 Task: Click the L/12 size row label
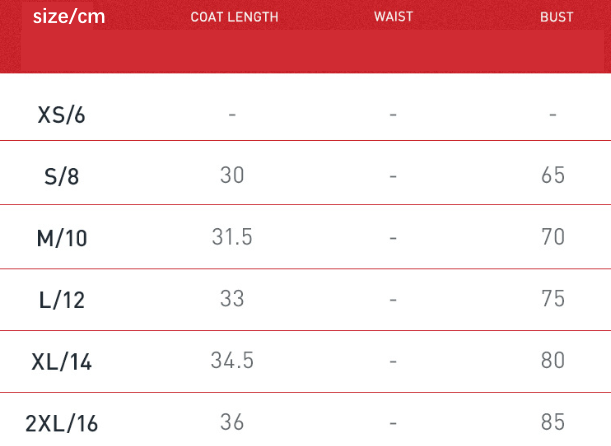coord(62,299)
